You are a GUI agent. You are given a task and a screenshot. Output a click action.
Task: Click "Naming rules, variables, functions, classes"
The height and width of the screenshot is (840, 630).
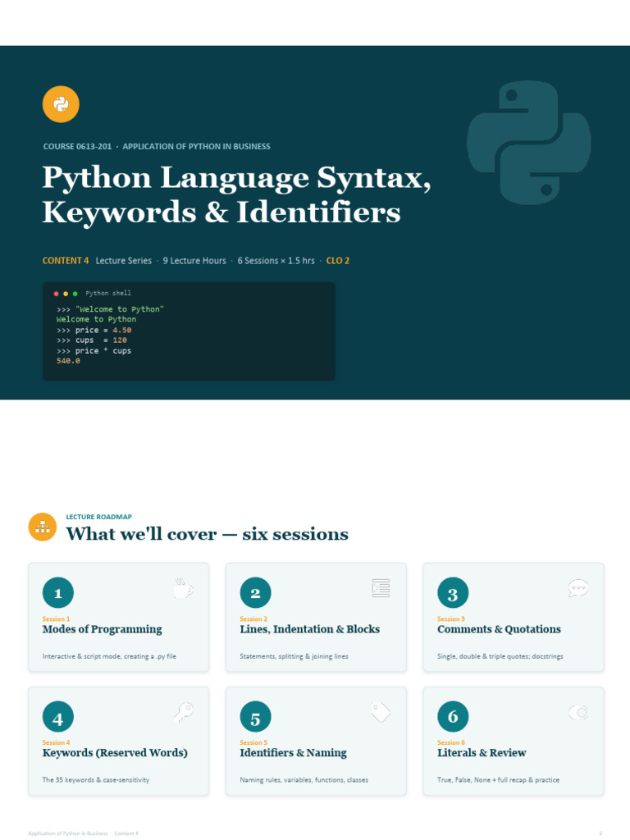304,780
